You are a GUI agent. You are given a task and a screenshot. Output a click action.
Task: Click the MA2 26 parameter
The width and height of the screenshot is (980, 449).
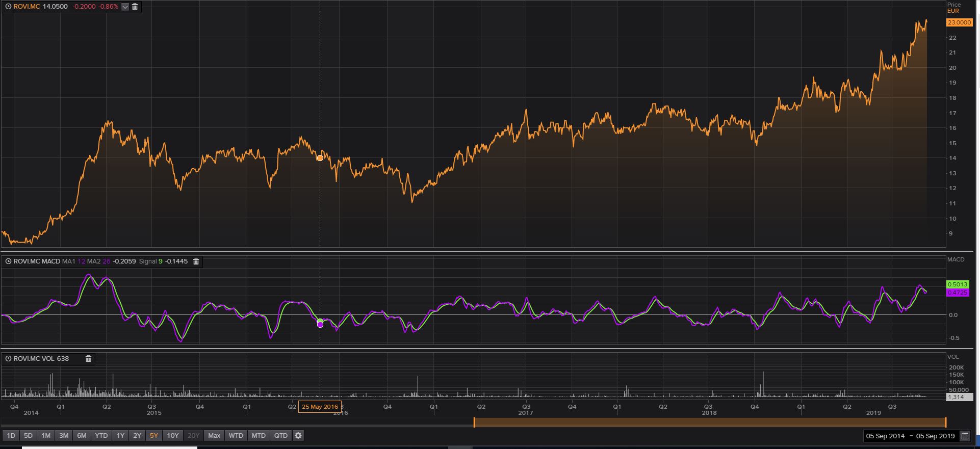point(99,261)
